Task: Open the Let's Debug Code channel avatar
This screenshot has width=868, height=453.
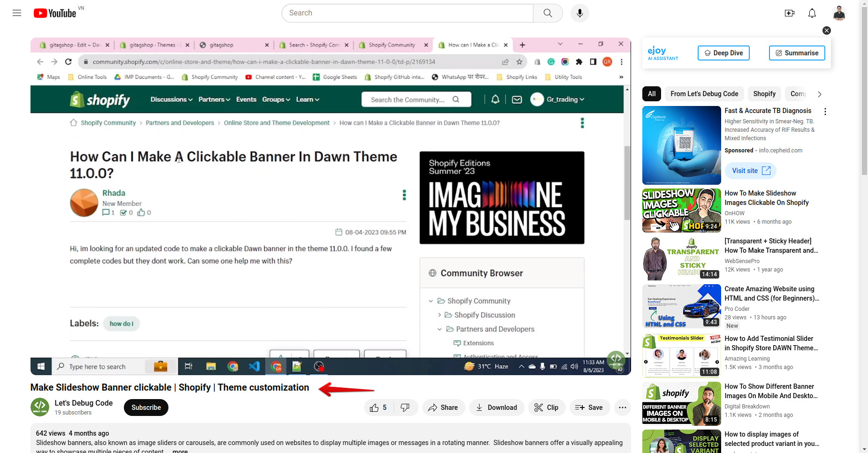Action: click(x=40, y=407)
